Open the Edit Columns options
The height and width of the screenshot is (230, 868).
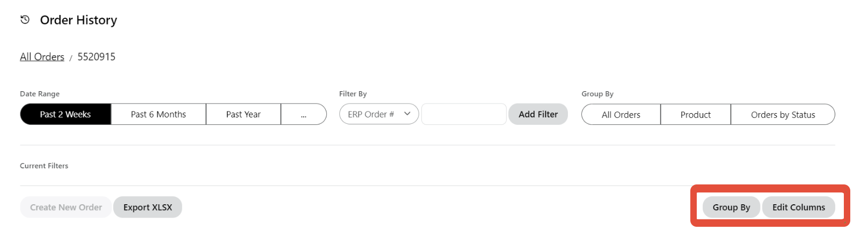798,207
